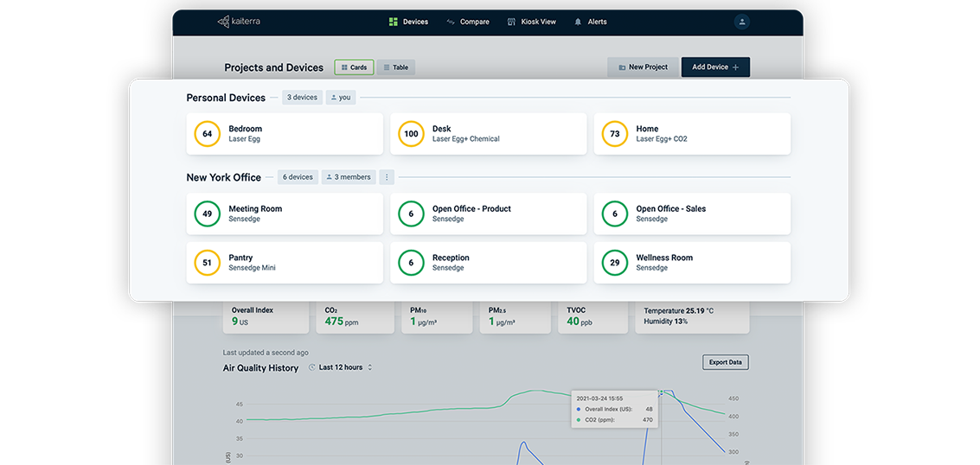Click the Kiosk View icon
The image size is (980, 465).
click(512, 22)
